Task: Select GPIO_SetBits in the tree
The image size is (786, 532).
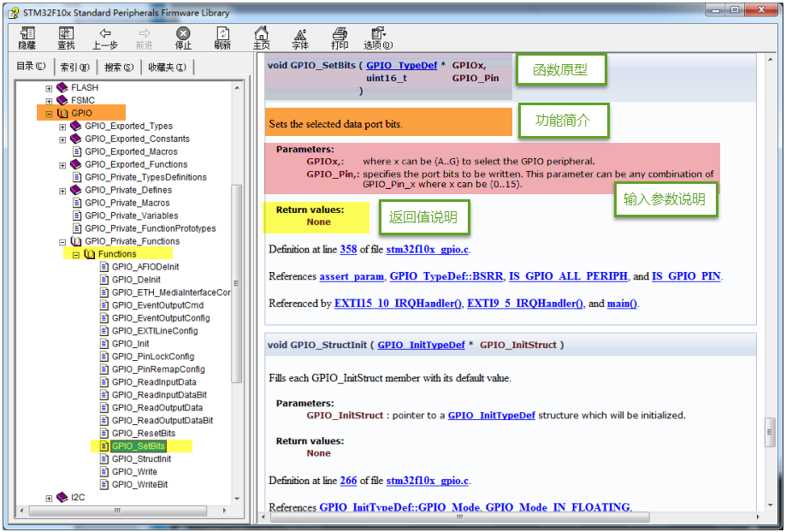Action: [139, 446]
